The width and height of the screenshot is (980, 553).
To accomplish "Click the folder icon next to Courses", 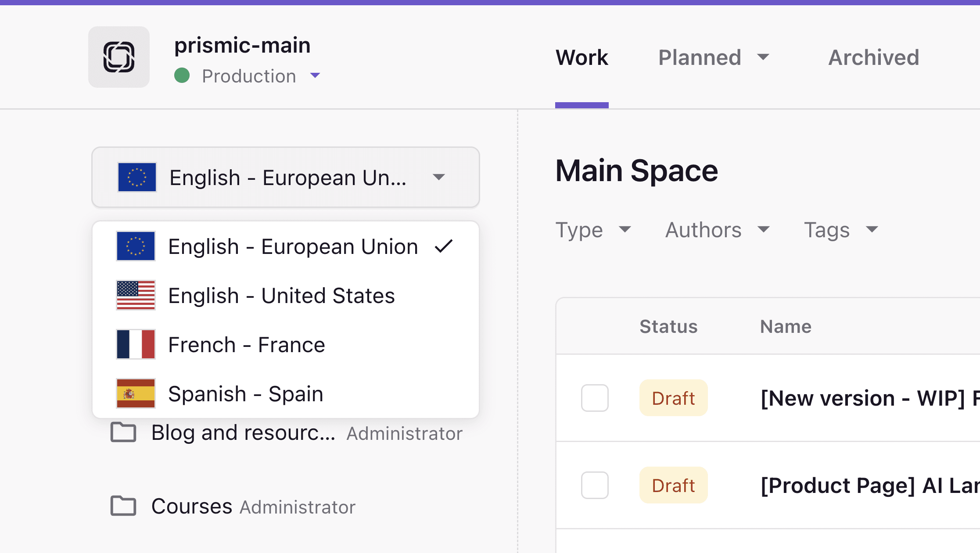I will click(x=124, y=506).
